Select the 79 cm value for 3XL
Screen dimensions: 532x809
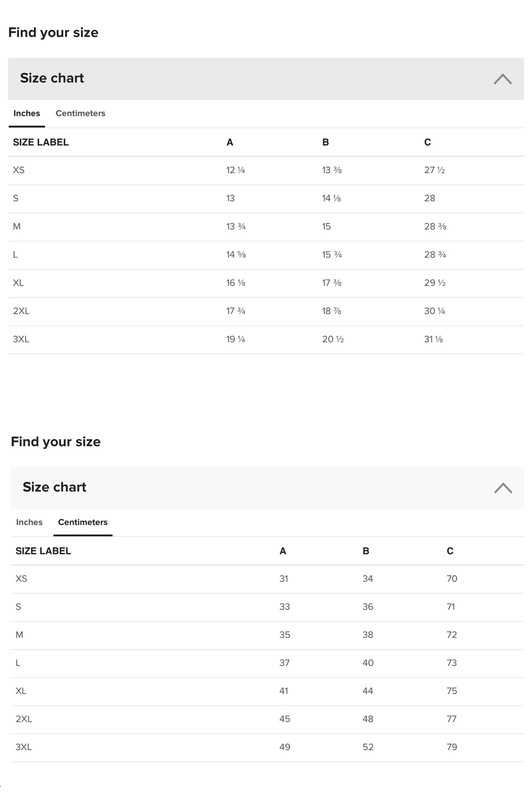click(452, 747)
